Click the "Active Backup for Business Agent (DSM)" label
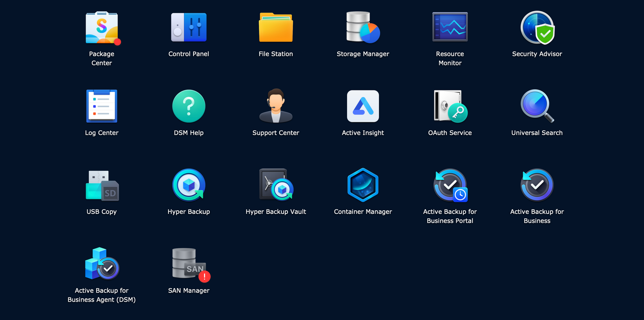 [102, 295]
